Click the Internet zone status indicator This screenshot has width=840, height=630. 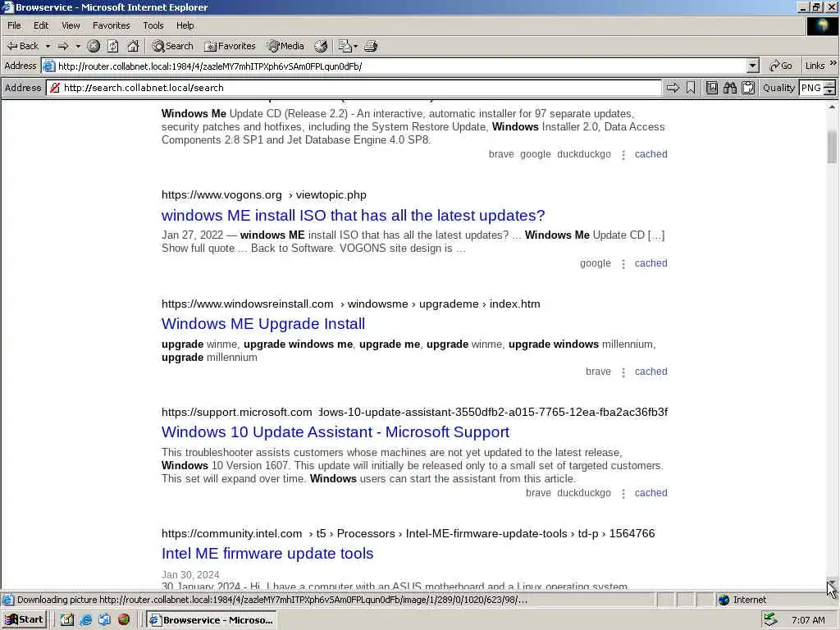tap(742, 600)
